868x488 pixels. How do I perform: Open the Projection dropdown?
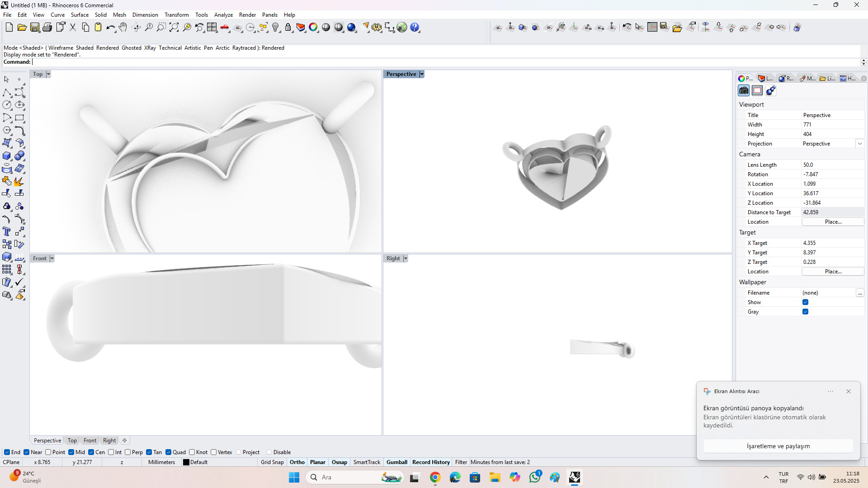tap(859, 144)
